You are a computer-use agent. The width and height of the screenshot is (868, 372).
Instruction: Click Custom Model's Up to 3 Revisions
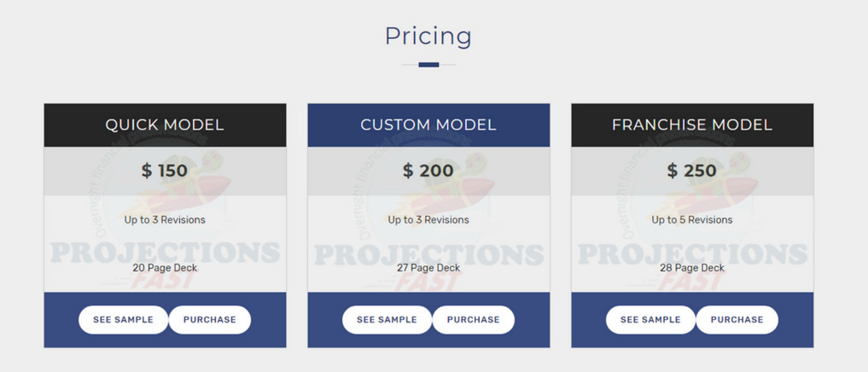tap(428, 220)
